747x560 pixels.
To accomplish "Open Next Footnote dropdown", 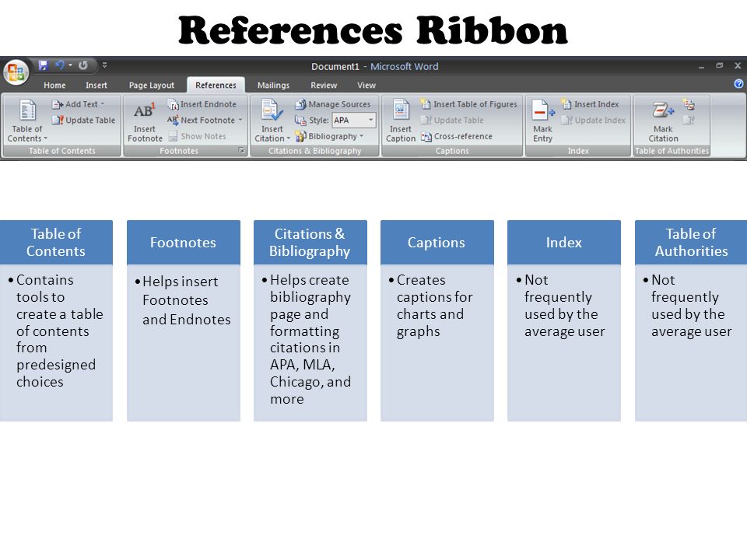I will tap(205, 120).
